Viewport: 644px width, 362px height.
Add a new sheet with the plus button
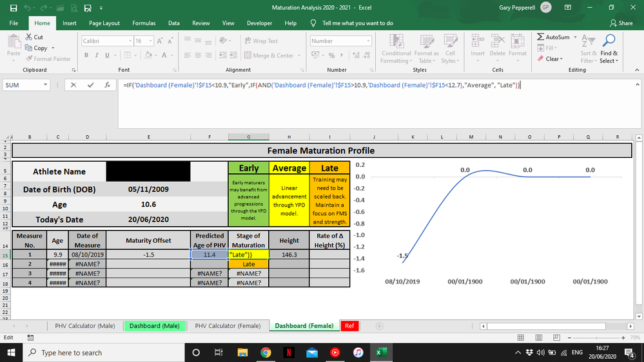click(x=380, y=326)
